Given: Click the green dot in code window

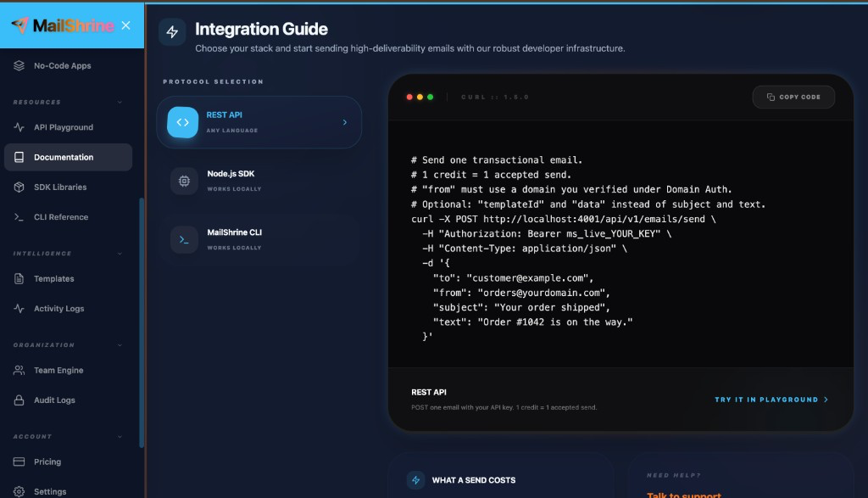Looking at the screenshot, I should click(430, 97).
